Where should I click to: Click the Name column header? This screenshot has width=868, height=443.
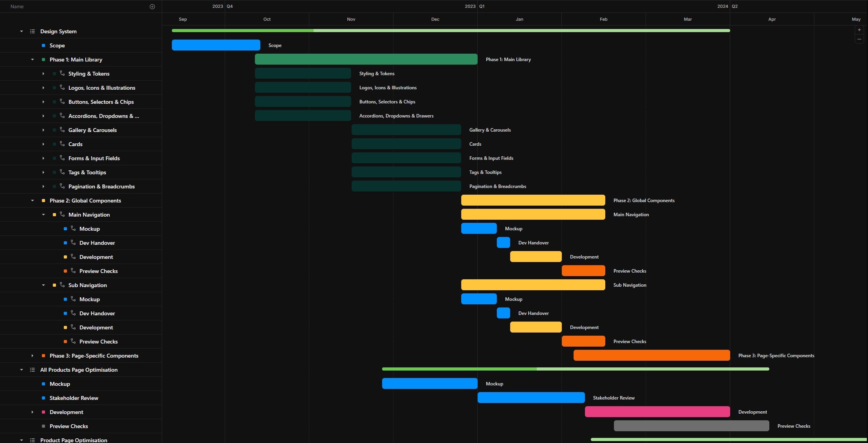(17, 7)
